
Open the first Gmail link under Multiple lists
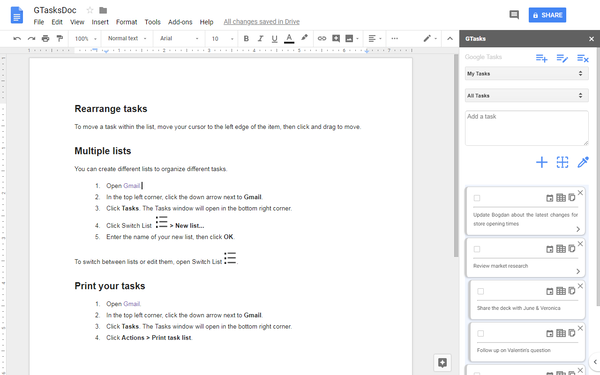tap(132, 186)
